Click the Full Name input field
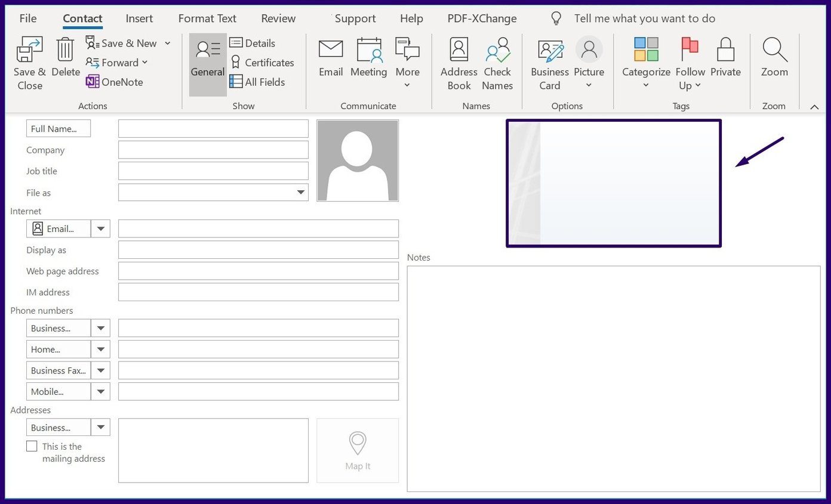 point(213,129)
